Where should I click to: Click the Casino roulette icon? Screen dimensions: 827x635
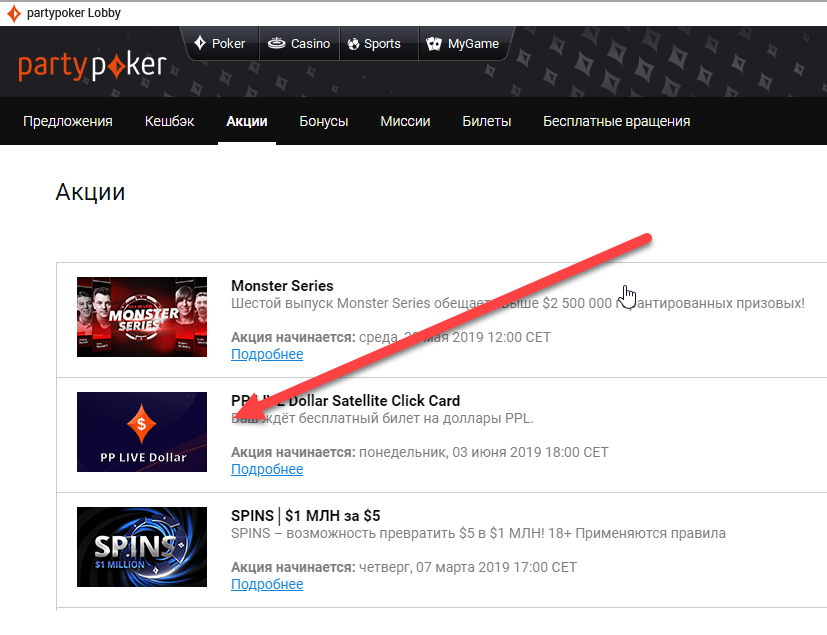point(276,43)
